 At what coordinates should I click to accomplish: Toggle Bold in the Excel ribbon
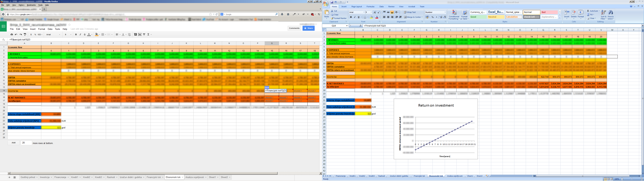point(351,17)
